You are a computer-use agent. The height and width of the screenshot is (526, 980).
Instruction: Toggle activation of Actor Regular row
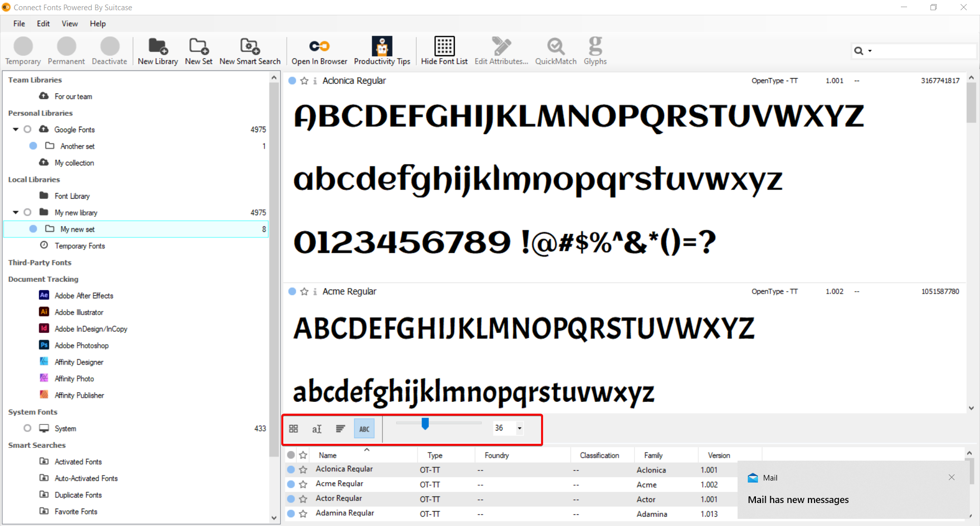pos(291,499)
